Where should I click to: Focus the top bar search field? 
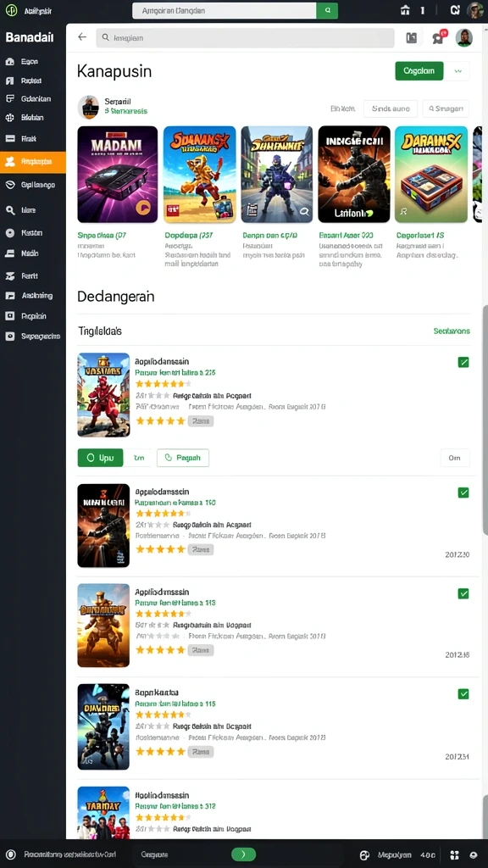click(224, 10)
